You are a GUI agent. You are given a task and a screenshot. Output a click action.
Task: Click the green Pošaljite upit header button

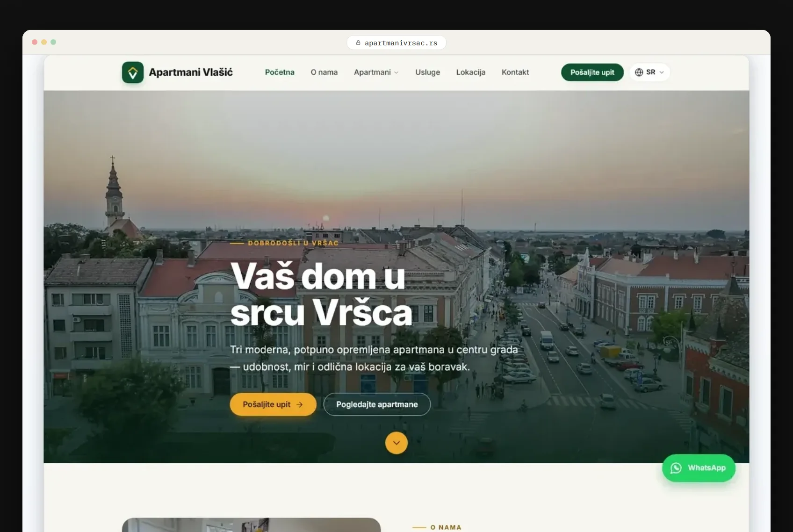coord(592,72)
